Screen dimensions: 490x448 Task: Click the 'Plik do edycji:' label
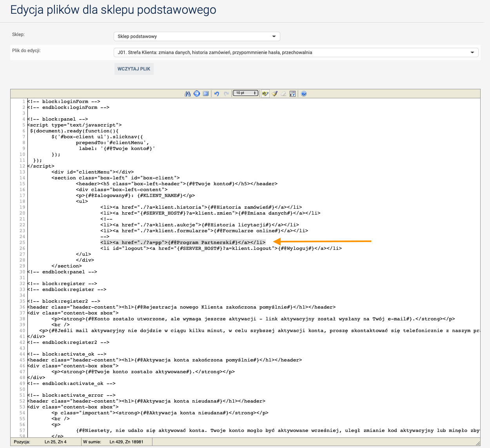[x=26, y=51]
